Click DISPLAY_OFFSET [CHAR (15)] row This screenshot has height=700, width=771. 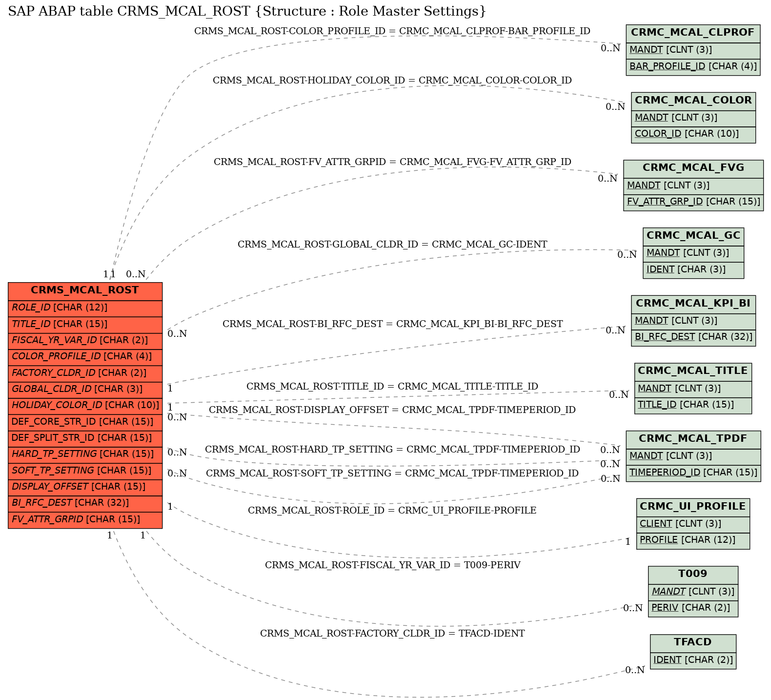coord(85,487)
